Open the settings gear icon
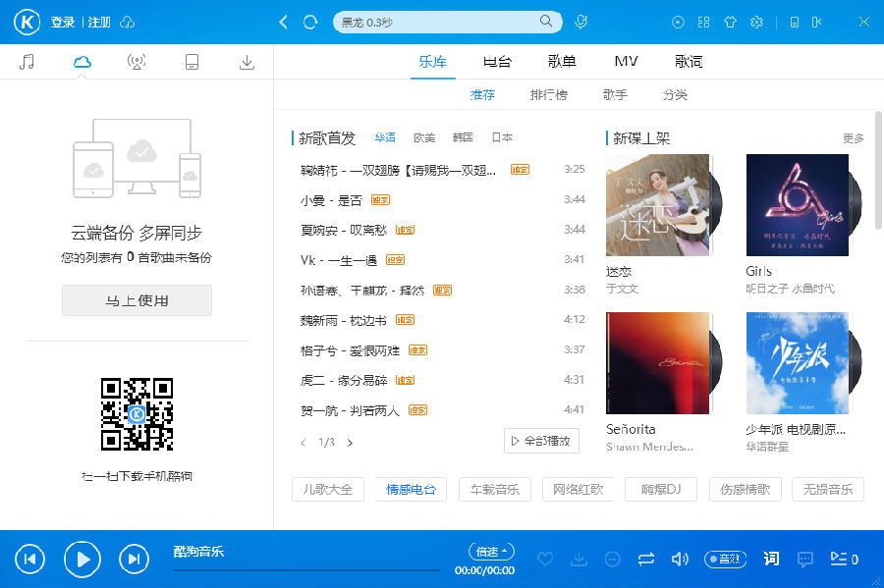Image resolution: width=884 pixels, height=588 pixels. (756, 23)
